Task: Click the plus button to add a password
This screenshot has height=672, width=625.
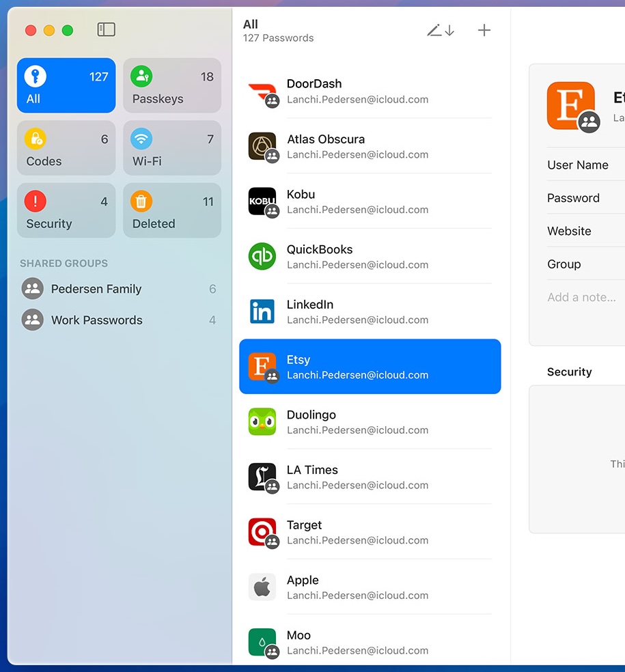Action: [x=484, y=30]
